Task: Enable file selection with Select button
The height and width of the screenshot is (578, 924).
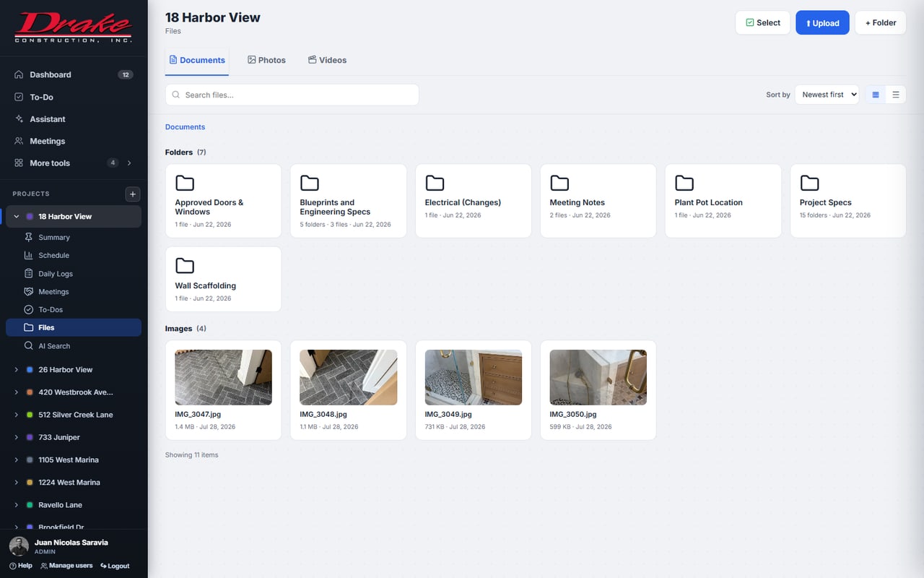Action: tap(763, 22)
